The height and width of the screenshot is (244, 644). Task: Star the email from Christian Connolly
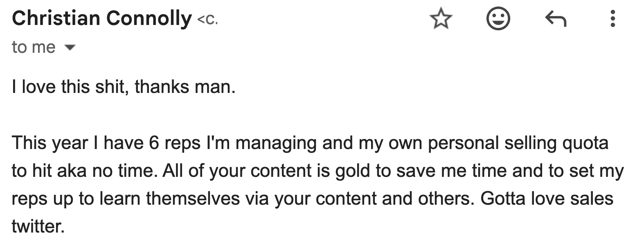coord(441,19)
